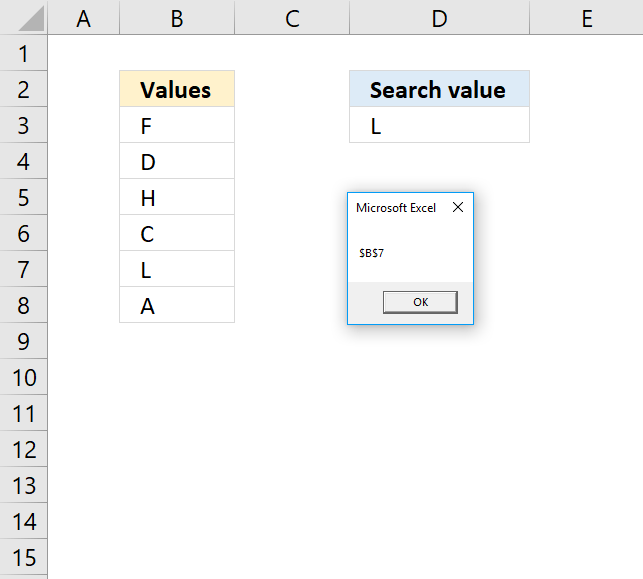643x579 pixels.
Task: Select row 3 header
Action: click(24, 126)
